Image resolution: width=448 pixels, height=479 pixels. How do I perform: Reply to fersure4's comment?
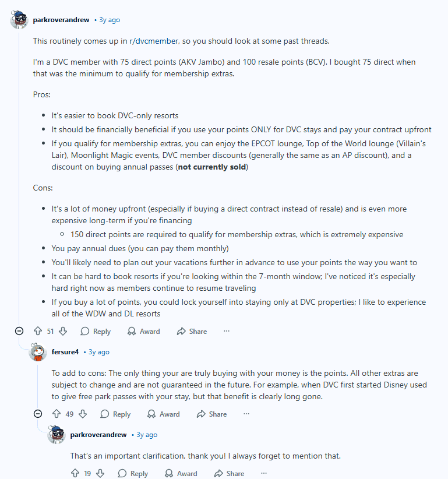pyautogui.click(x=115, y=414)
